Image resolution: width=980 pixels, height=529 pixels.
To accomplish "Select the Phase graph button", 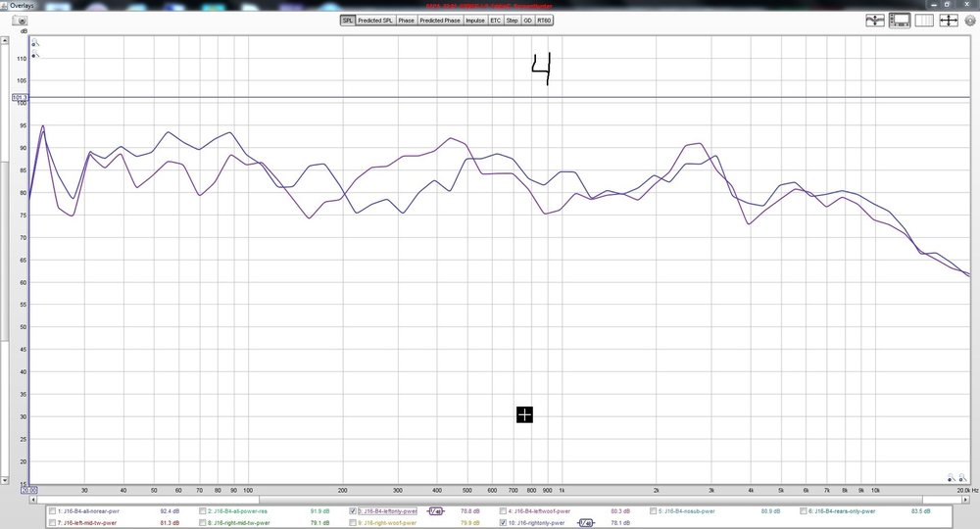I will [407, 21].
